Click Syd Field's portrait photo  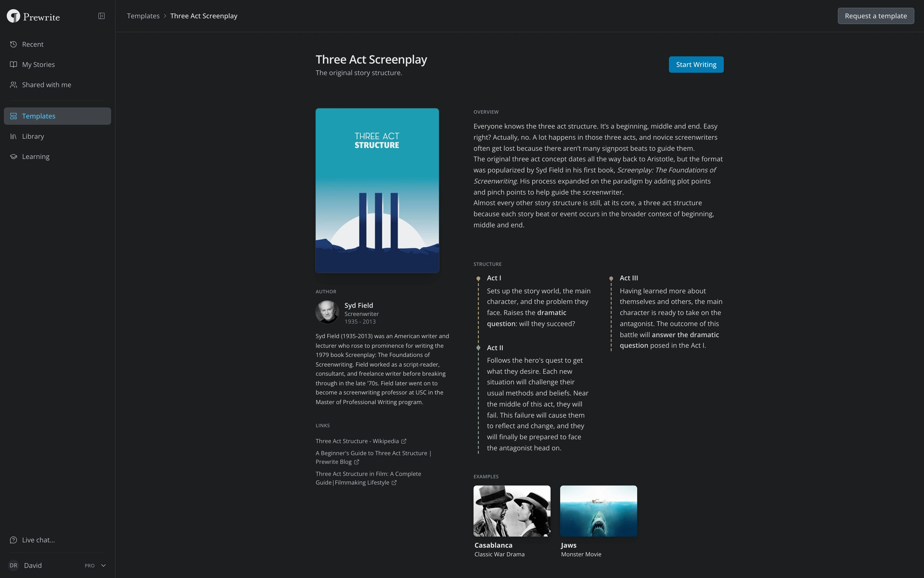coord(327,312)
